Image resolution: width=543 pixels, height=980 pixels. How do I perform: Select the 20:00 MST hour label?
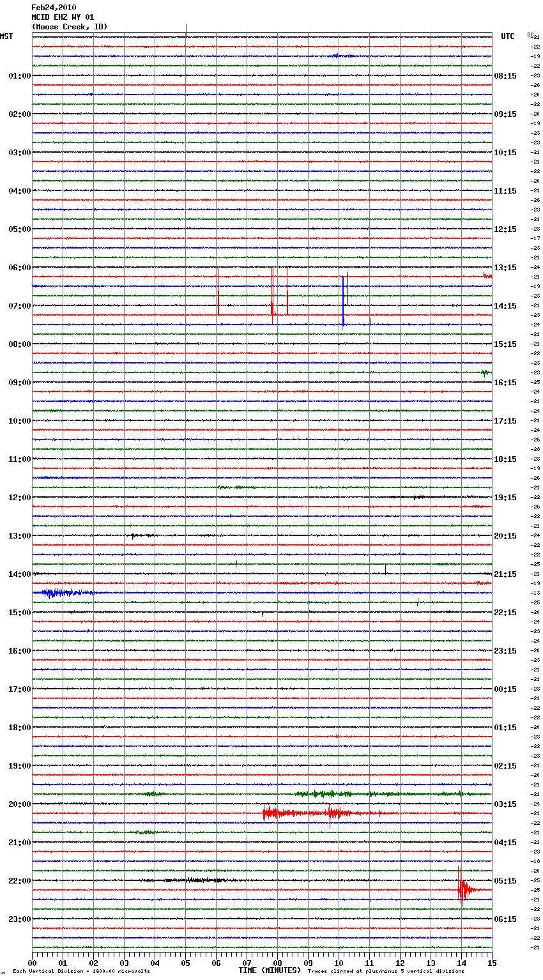pyautogui.click(x=20, y=804)
